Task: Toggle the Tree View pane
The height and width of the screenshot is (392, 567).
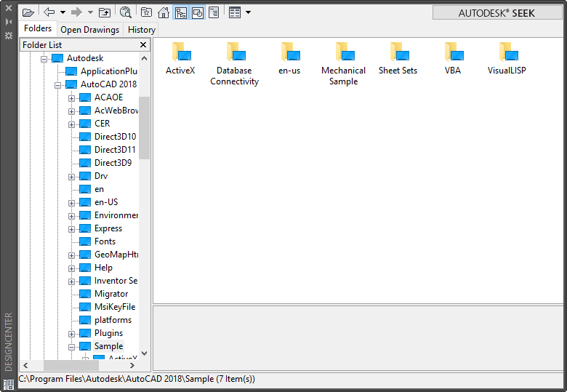Action: 180,12
